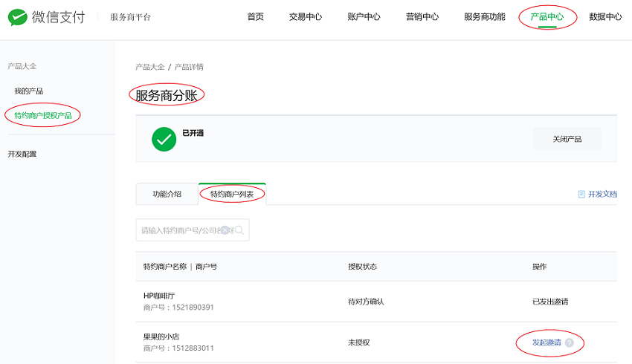
Task: Click the 已开通 status label
Action: pos(193,133)
